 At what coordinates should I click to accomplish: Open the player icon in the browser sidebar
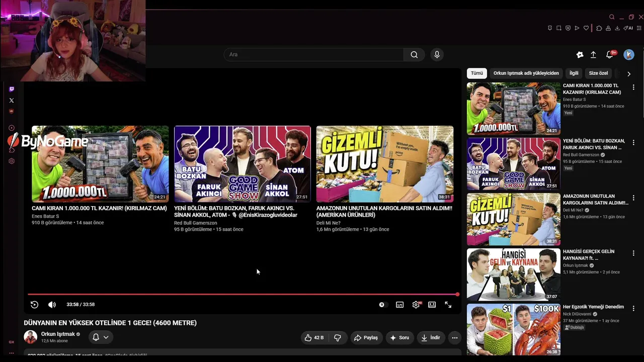(12, 128)
